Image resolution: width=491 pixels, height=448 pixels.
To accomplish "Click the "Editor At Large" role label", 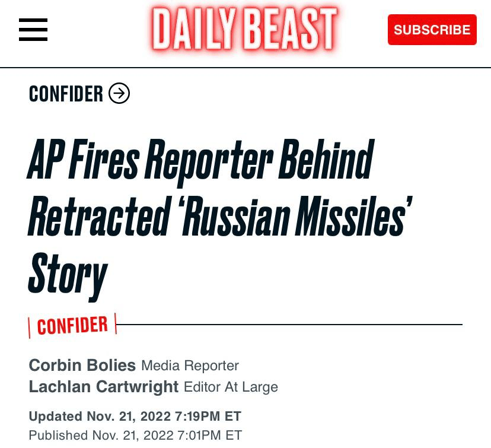I will pyautogui.click(x=231, y=387).
